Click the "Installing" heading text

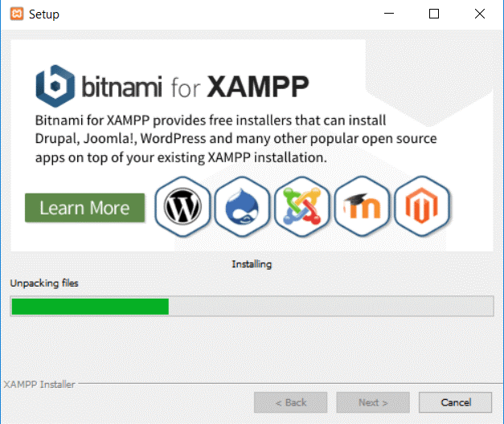pos(252,264)
